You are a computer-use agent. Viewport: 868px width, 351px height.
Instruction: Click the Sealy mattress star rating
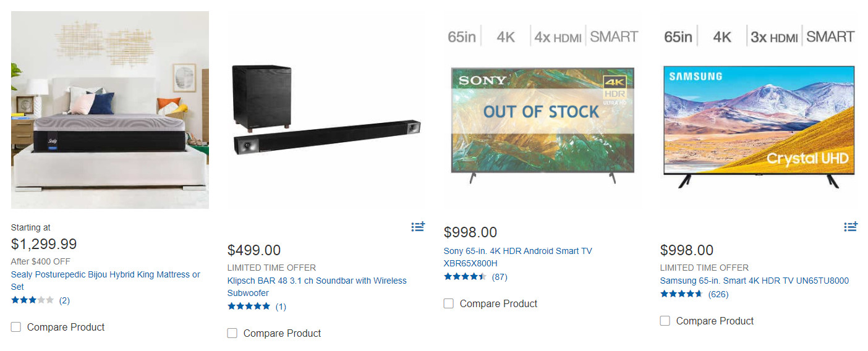coord(32,300)
